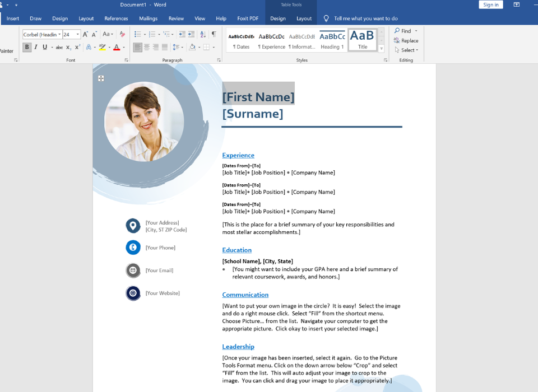Click the Tell me what you want field

[366, 18]
